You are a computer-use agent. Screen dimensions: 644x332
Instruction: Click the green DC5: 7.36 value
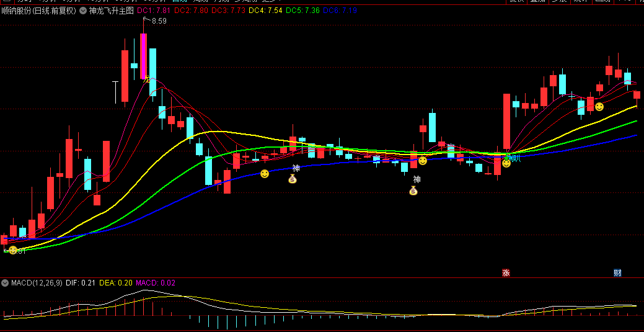pyautogui.click(x=303, y=11)
